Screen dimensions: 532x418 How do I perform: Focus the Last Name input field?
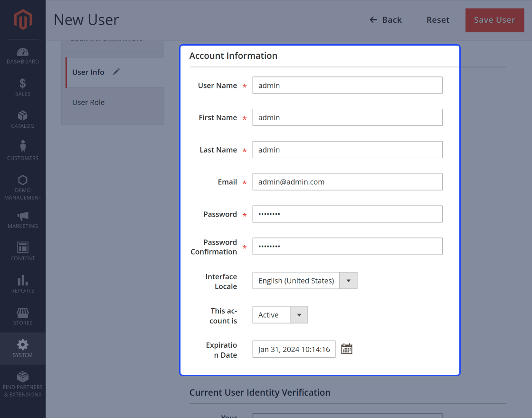347,150
